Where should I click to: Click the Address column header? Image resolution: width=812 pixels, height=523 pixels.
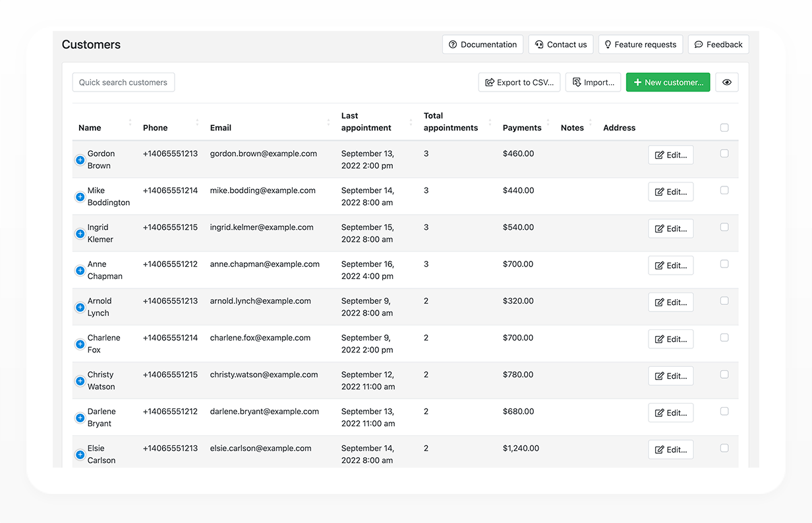pos(620,128)
